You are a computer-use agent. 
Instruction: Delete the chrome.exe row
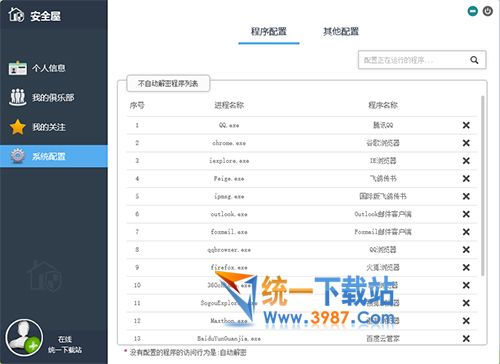click(x=466, y=143)
